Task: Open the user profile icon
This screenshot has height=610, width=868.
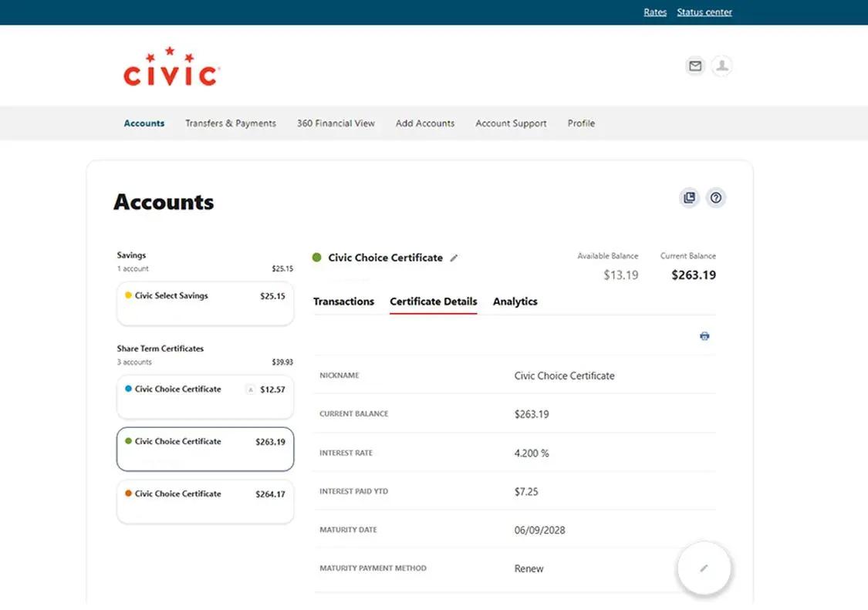Action: point(721,66)
